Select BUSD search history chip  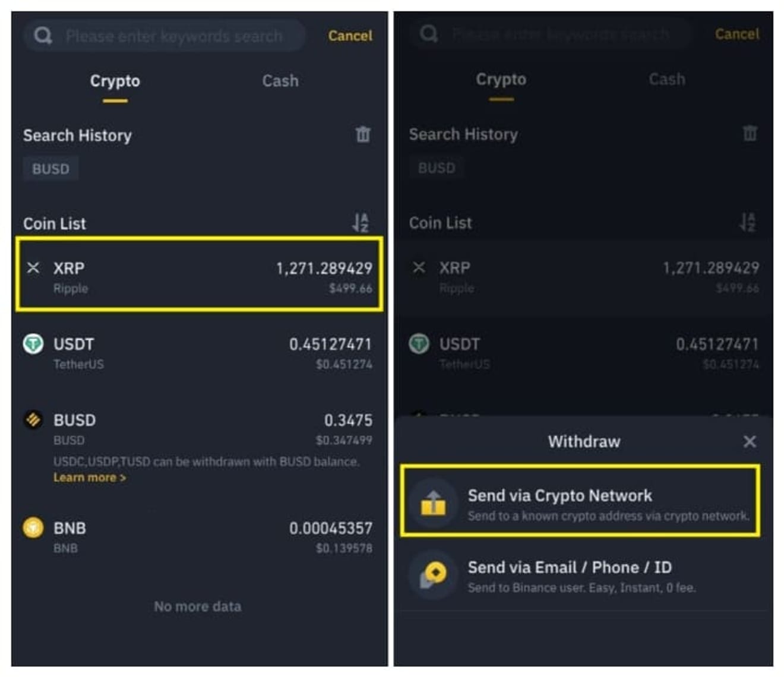pos(50,169)
